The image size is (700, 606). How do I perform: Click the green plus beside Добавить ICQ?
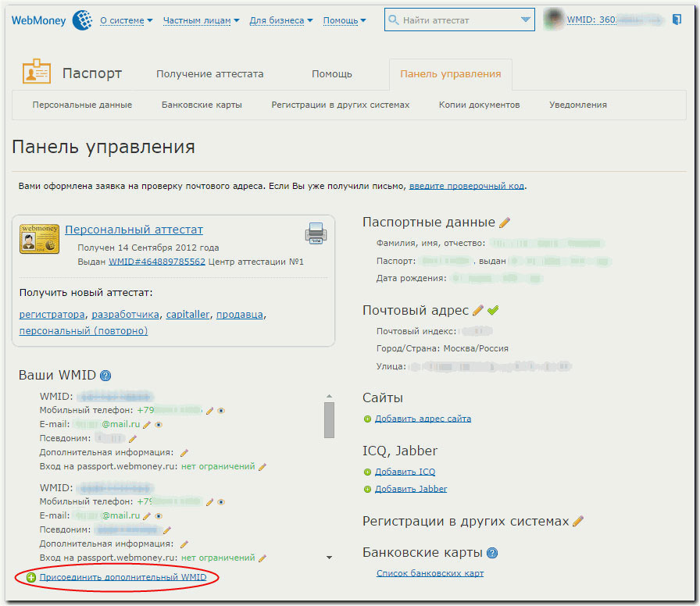tap(367, 471)
